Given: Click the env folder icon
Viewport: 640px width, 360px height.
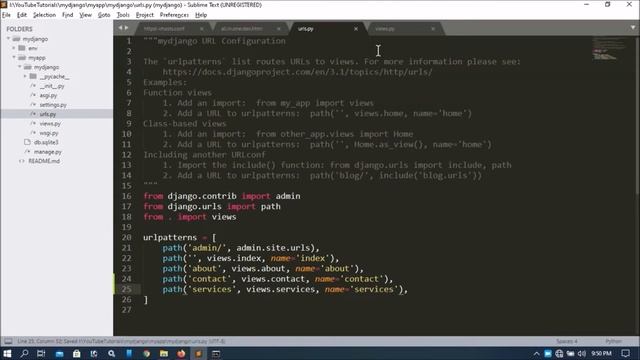Looking at the screenshot, I should click(x=22, y=48).
